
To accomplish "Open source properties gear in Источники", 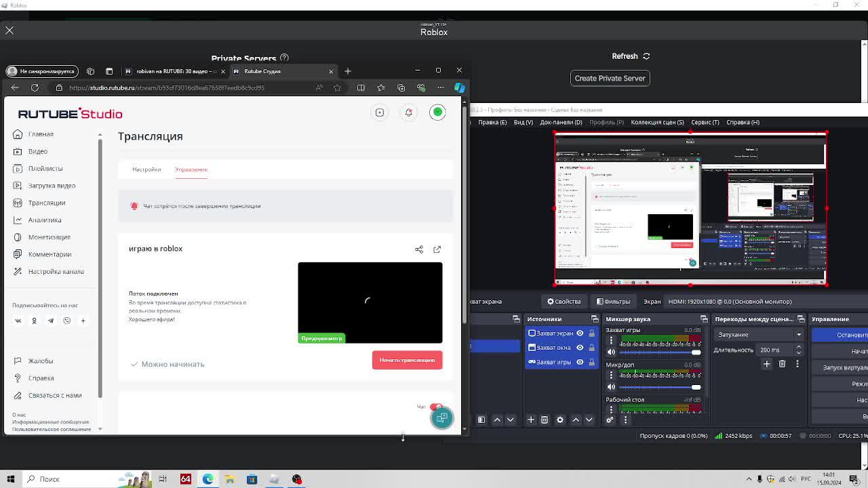I will 560,420.
